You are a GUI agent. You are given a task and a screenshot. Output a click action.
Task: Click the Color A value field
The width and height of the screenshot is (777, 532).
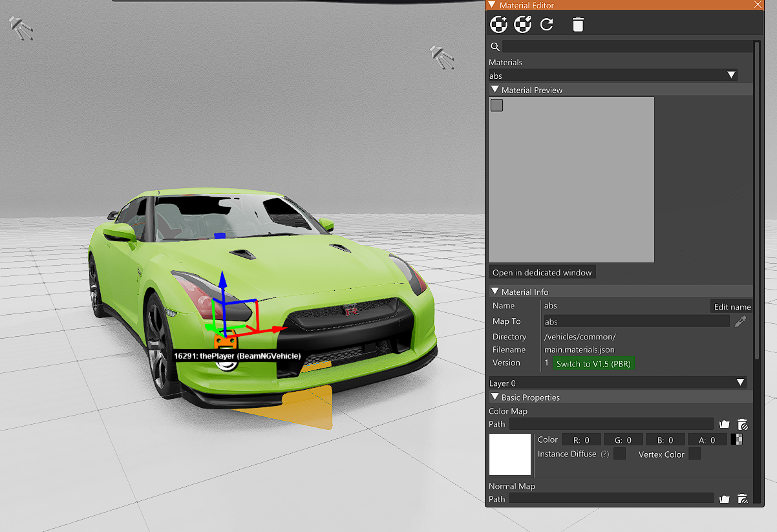click(x=707, y=440)
